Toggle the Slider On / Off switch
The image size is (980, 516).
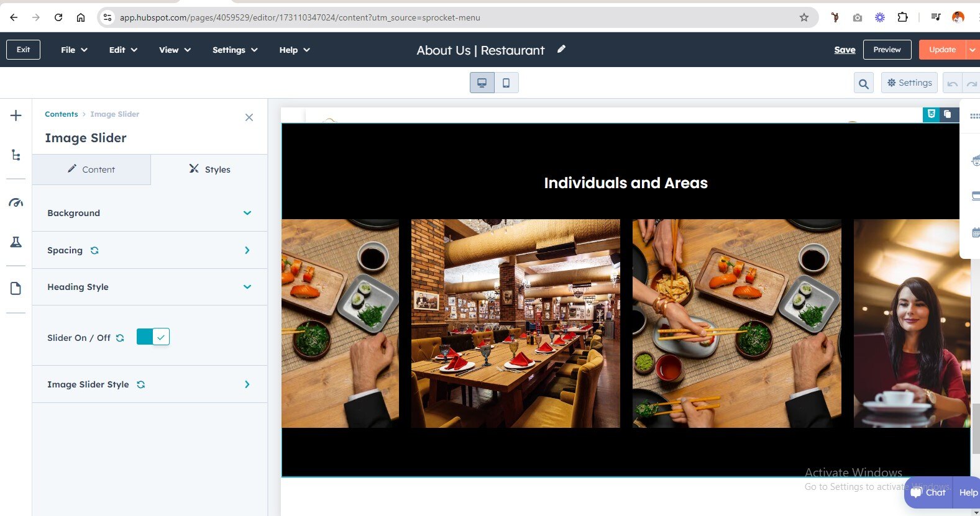point(153,337)
